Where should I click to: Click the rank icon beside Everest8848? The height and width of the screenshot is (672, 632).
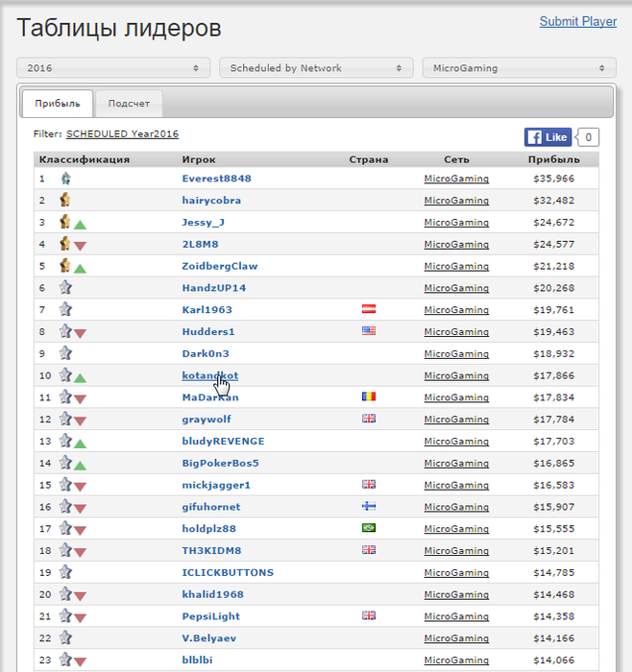[x=65, y=178]
